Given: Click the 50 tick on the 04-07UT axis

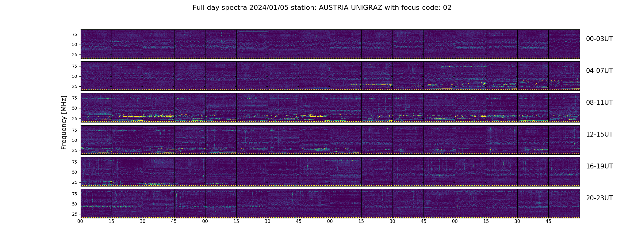Looking at the screenshot, I should pos(75,76).
